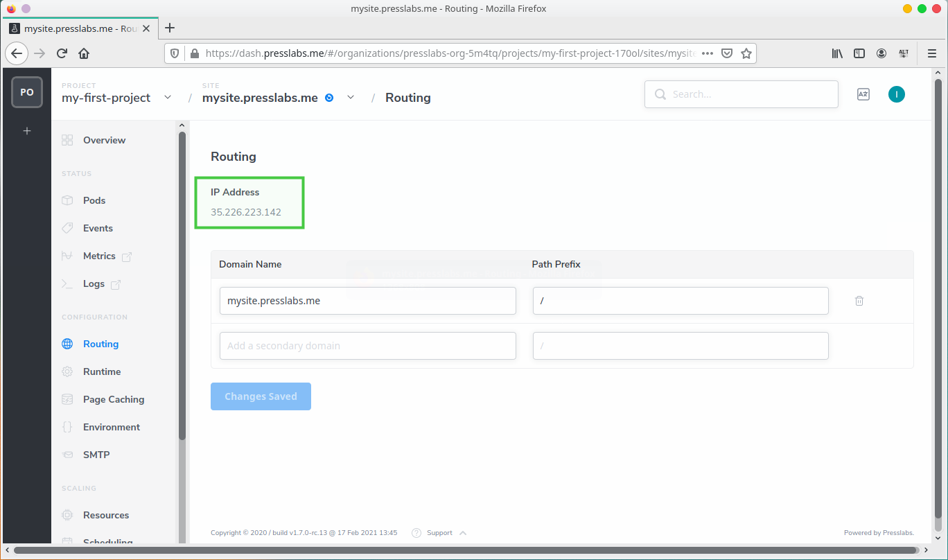Click the IP address 35.226.223.142

tap(246, 212)
